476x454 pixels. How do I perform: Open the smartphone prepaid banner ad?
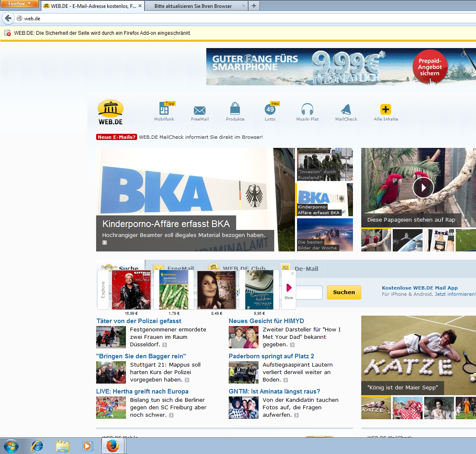[x=341, y=66]
